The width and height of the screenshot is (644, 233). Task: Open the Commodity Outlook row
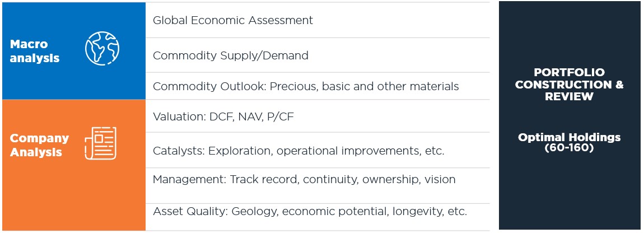(x=318, y=86)
